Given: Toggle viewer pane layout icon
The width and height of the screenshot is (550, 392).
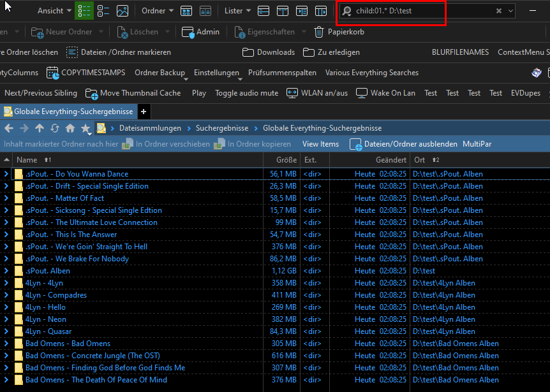Looking at the screenshot, I should click(302, 11).
